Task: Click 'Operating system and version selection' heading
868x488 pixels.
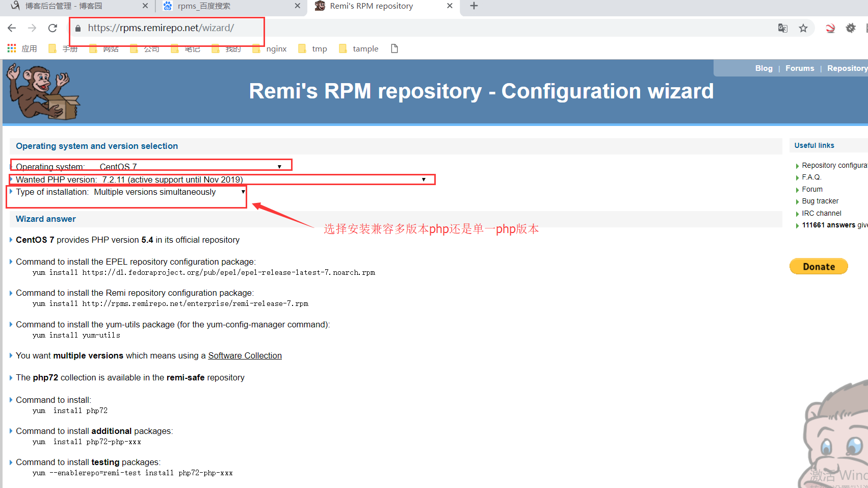Action: click(x=97, y=146)
